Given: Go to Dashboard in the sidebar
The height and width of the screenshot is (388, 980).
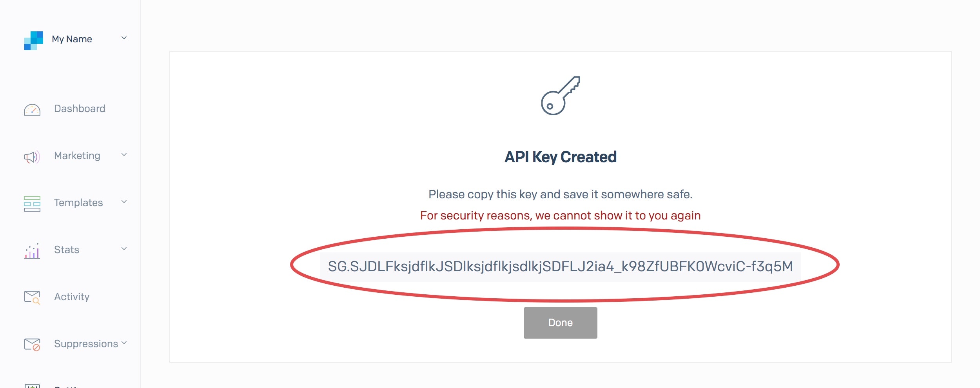Looking at the screenshot, I should 80,109.
